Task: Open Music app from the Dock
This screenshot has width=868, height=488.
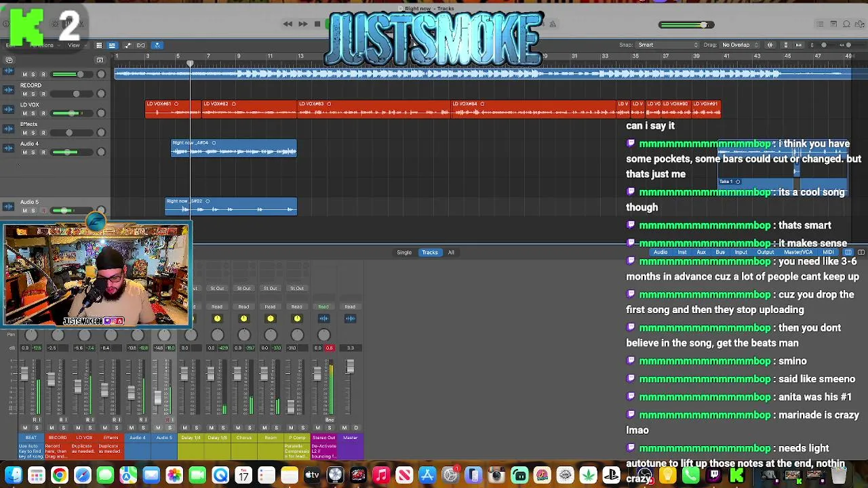Action: pyautogui.click(x=381, y=475)
